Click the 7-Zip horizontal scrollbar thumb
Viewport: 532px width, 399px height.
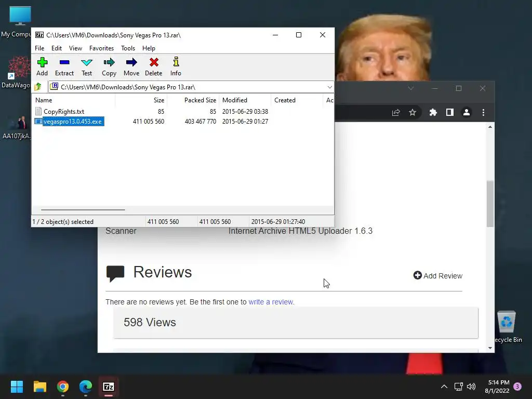pyautogui.click(x=83, y=210)
